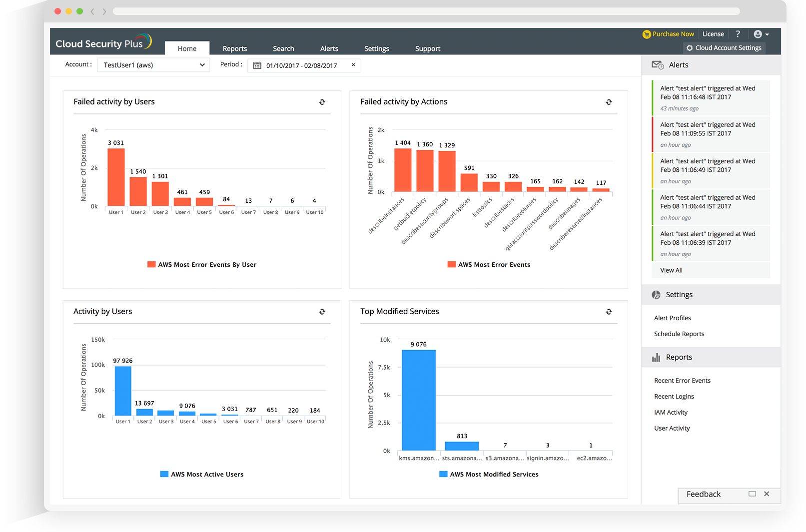Open the Recent Error Events report
Screen dimensions: 806x532
(682, 380)
